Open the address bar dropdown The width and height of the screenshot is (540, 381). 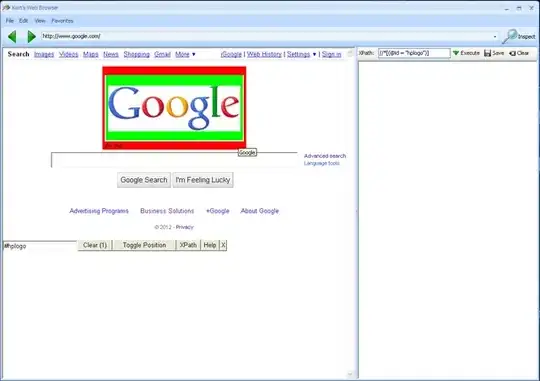click(495, 36)
